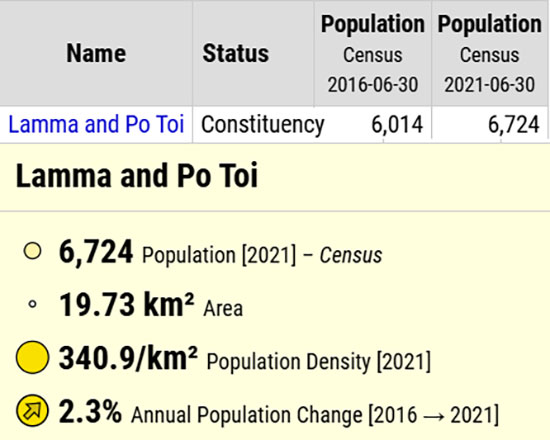Click the large yellow population density circle
Viewport: 550px width, 440px height.
[x=32, y=357]
